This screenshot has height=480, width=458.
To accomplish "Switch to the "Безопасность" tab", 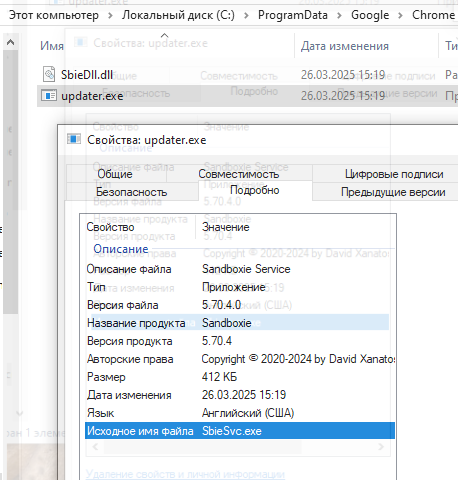I will click(x=132, y=192).
